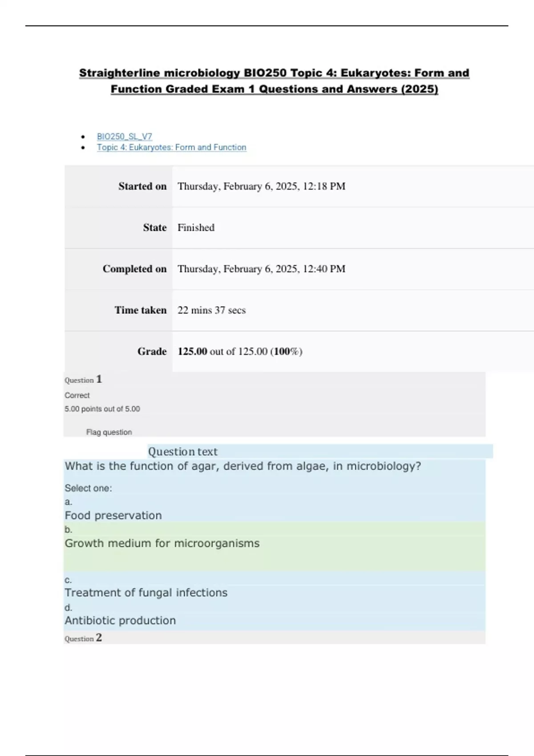Click the Question 2 heading
The height and width of the screenshot is (756, 534).
[83, 638]
